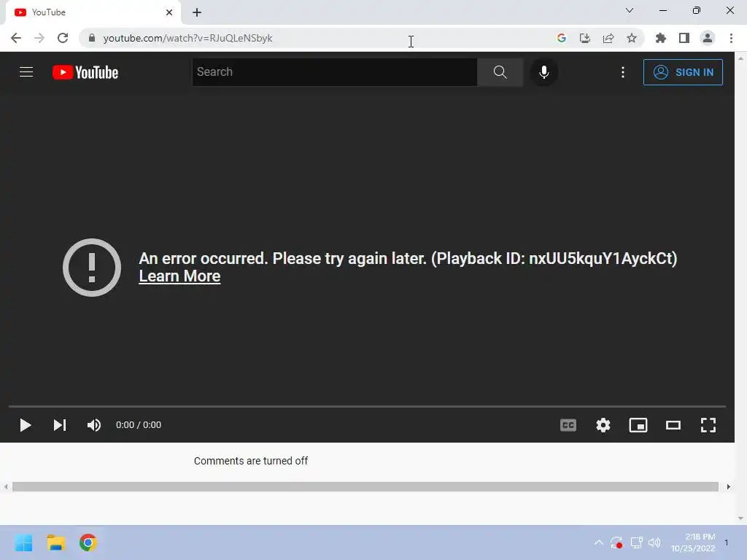The width and height of the screenshot is (747, 560).
Task: Click the magnifier search button
Action: pos(500,72)
